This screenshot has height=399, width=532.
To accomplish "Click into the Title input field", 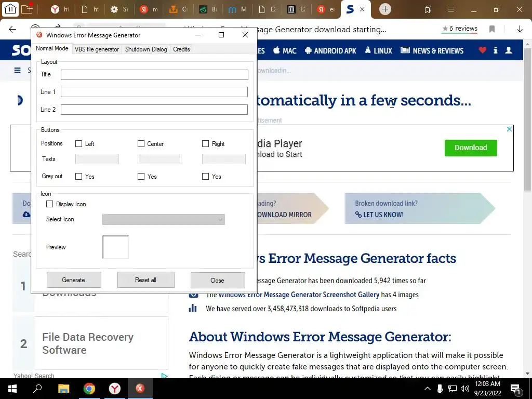I will [154, 75].
